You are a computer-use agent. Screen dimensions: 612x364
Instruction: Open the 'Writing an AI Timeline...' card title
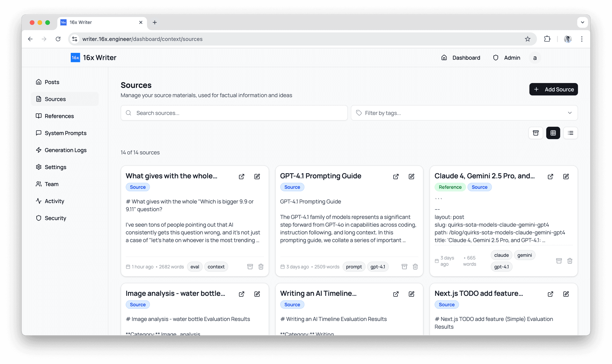pos(318,293)
